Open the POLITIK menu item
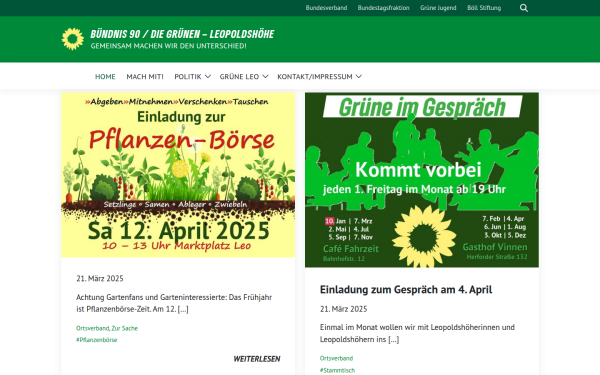Screen dimensions: 600x375 click(188, 77)
